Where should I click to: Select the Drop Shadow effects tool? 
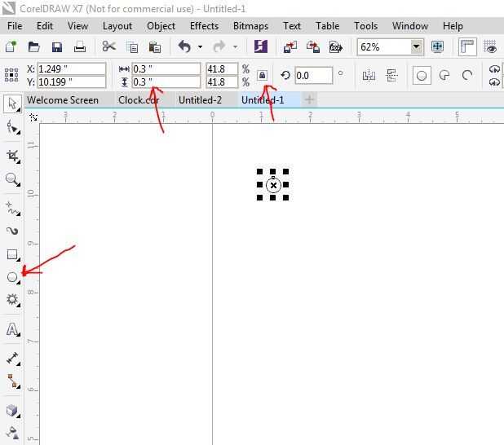coord(12,410)
